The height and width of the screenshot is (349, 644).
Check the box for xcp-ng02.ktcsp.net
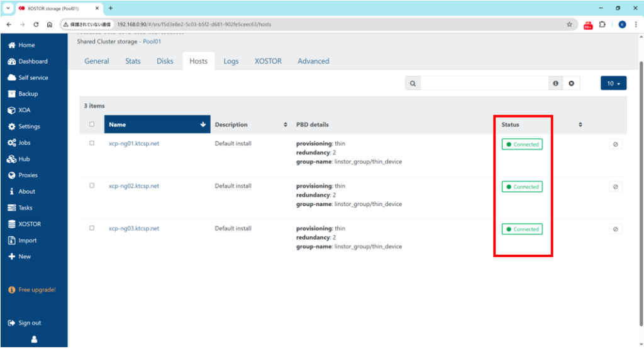(92, 186)
